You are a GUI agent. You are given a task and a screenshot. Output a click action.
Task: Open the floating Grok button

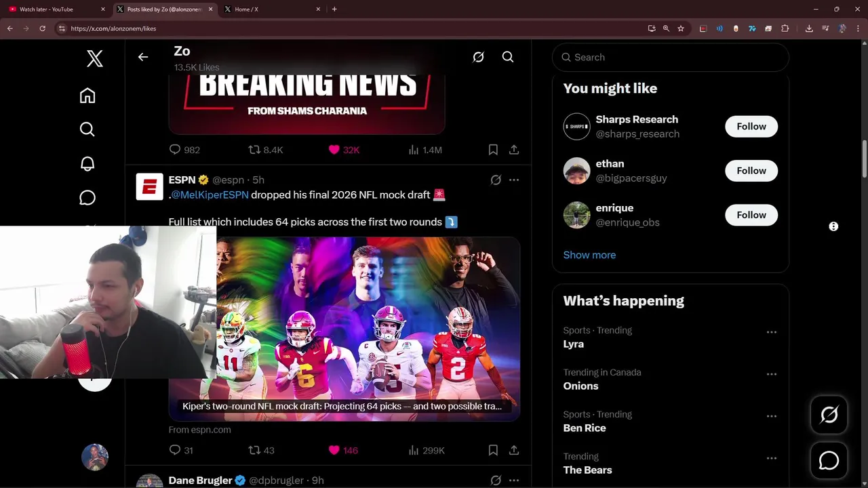829,414
